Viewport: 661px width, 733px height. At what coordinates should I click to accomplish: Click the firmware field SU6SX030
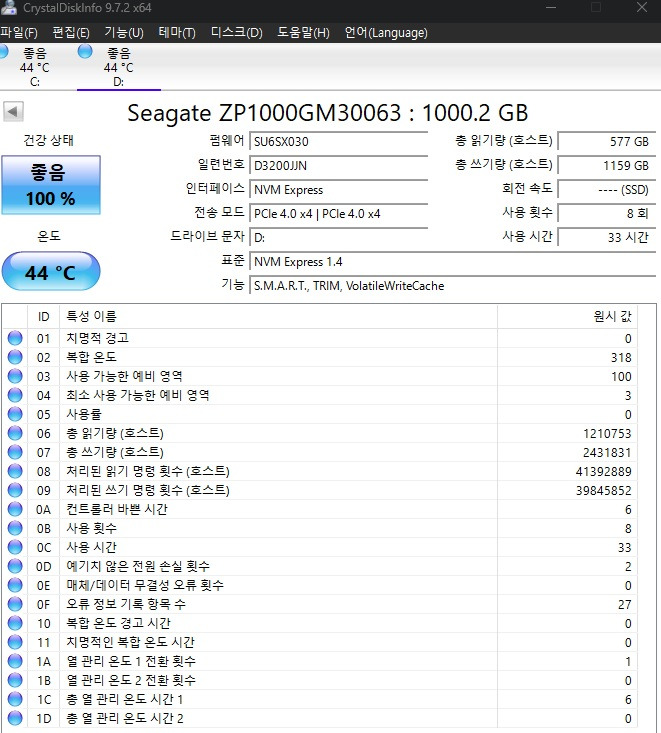(x=339, y=141)
